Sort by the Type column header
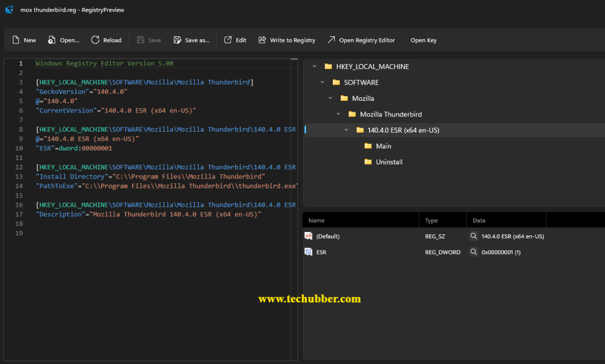Screen dimensions: 605x364 click(x=443, y=220)
